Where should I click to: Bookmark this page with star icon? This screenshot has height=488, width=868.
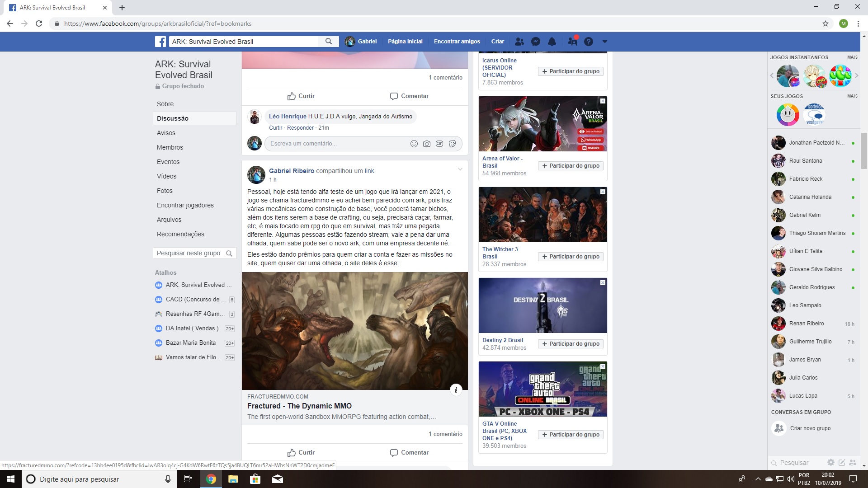click(x=826, y=23)
